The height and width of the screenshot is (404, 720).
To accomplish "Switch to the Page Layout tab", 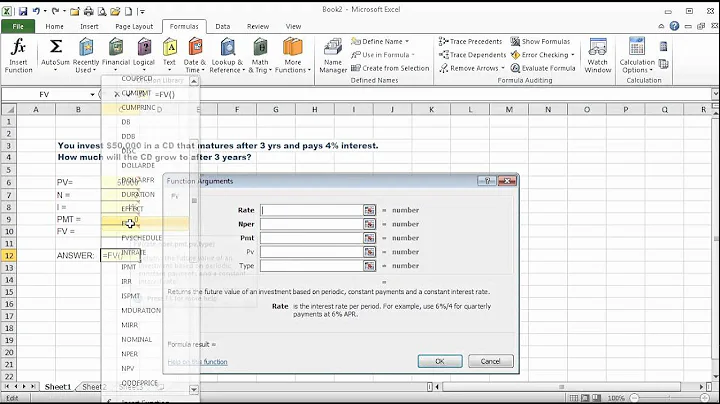I will click(x=134, y=26).
